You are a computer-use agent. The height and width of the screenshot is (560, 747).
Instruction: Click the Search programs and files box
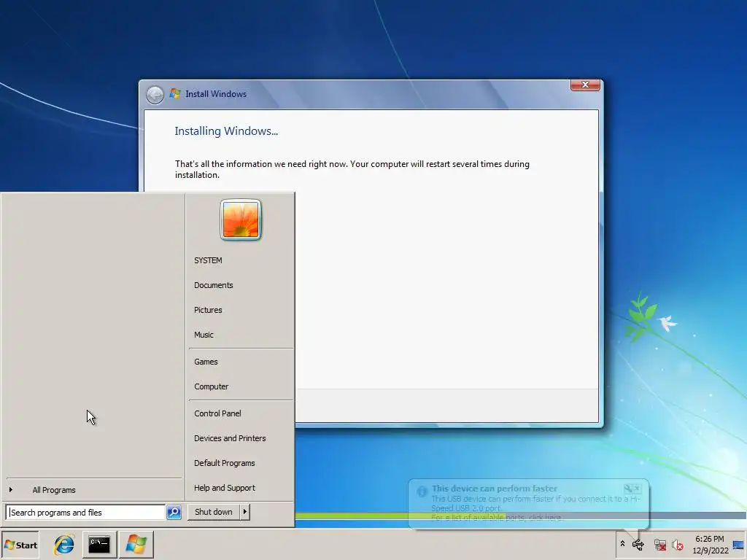tap(86, 513)
